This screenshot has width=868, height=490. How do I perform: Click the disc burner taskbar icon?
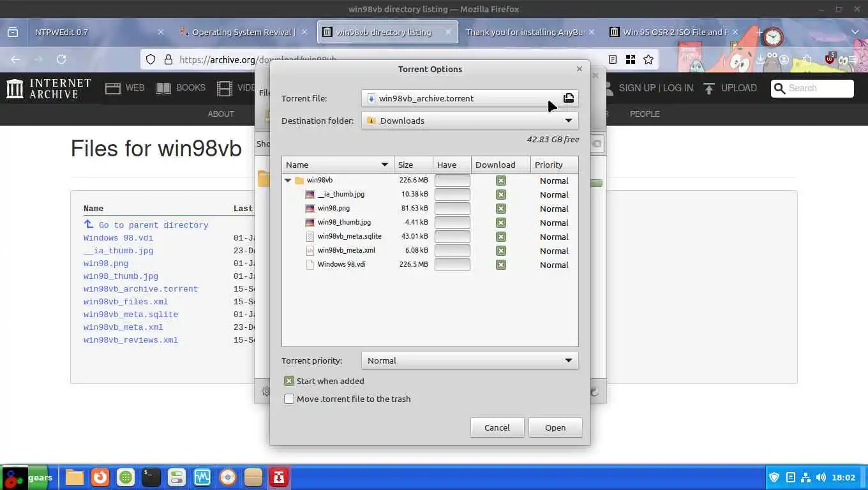point(228,477)
